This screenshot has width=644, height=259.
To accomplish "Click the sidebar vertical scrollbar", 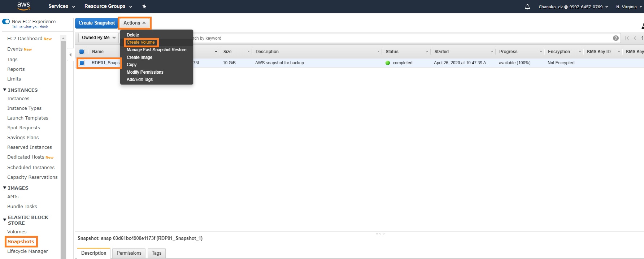I will point(64,144).
